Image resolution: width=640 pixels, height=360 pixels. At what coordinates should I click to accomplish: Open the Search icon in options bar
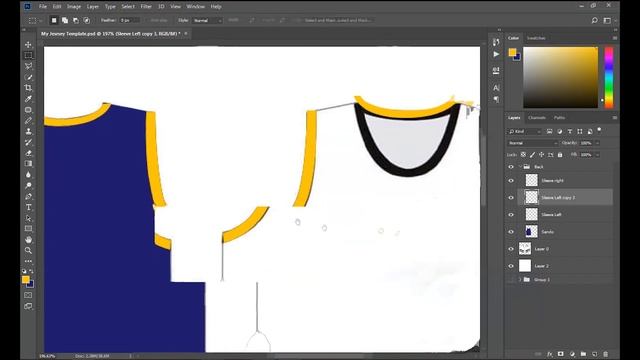[594, 20]
